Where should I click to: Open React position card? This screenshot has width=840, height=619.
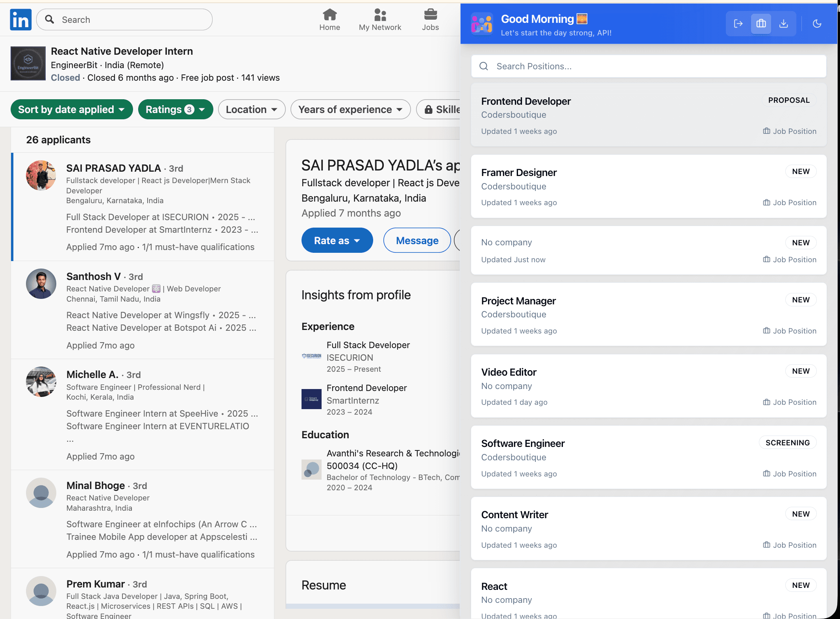(x=648, y=594)
